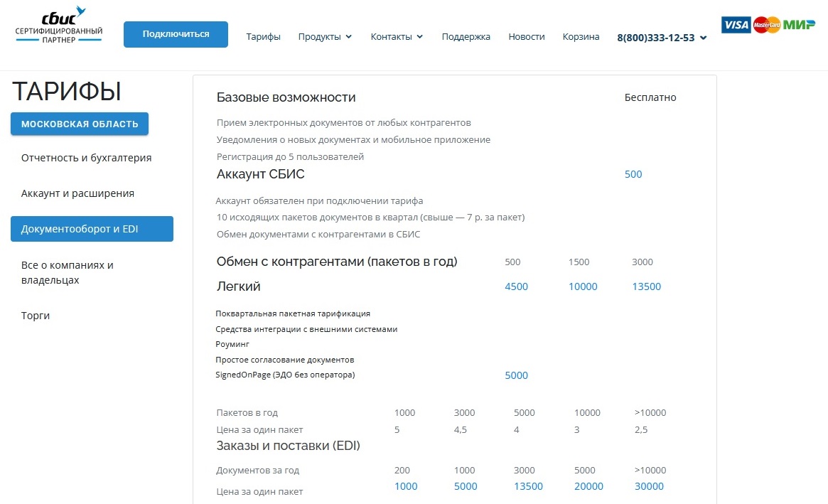Open the Торги tariffs section
The height and width of the screenshot is (504, 828).
point(36,315)
